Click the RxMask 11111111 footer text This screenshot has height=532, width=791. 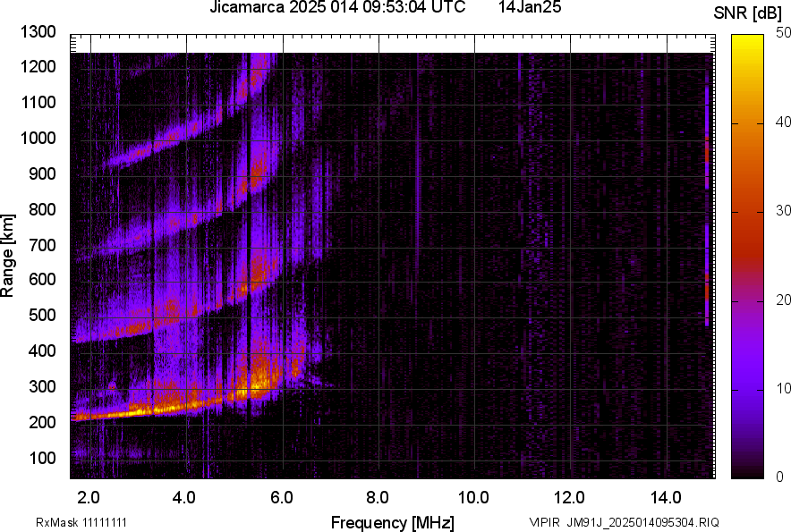click(81, 522)
